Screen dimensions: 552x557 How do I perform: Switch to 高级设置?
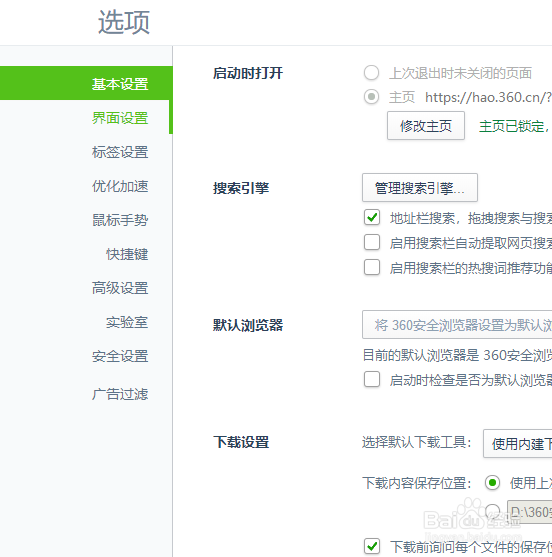tap(120, 288)
